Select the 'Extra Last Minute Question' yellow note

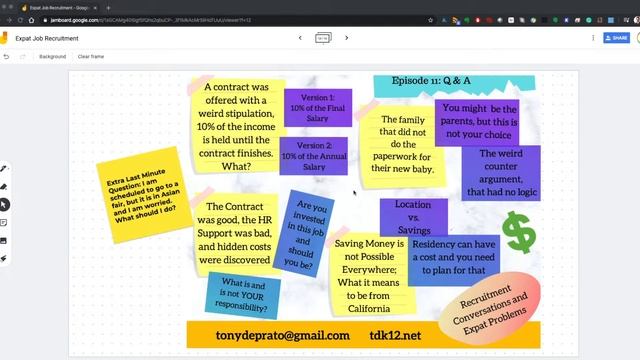coord(144,195)
